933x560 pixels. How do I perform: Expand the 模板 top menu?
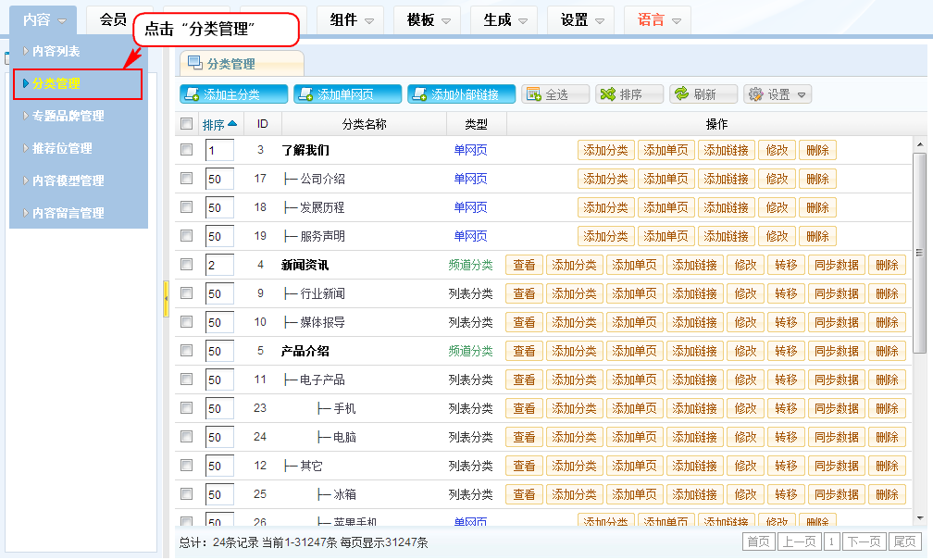tap(427, 19)
